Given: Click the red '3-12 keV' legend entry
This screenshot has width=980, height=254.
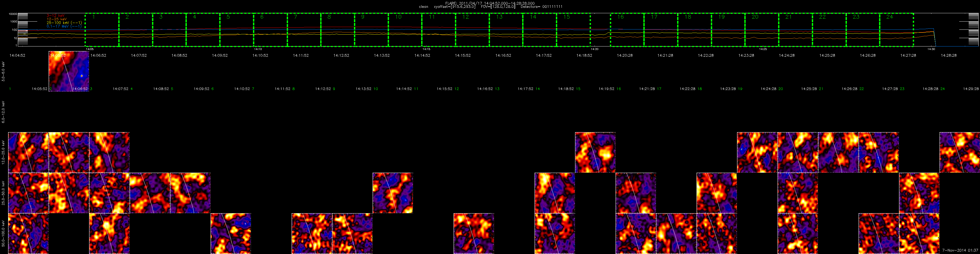Looking at the screenshot, I should click(x=56, y=15).
